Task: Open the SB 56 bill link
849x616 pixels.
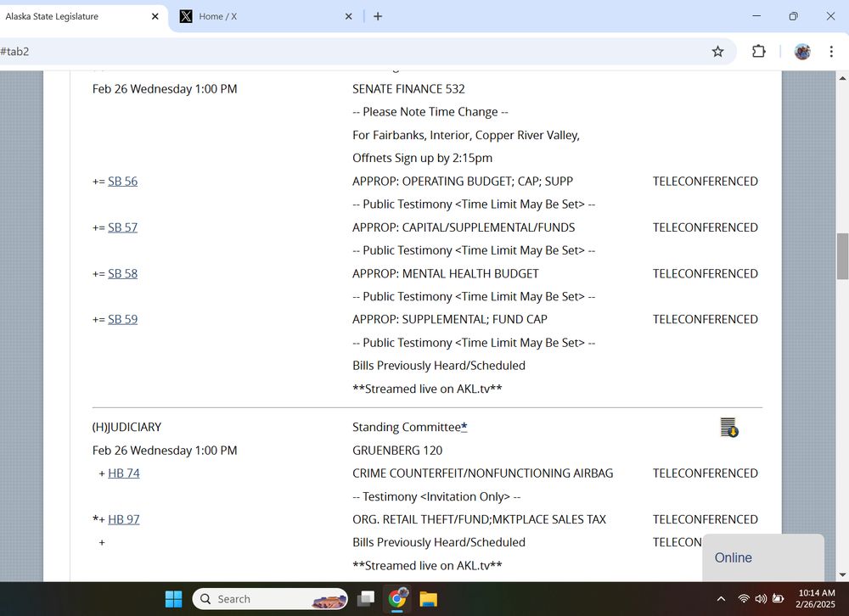Action: coord(122,182)
